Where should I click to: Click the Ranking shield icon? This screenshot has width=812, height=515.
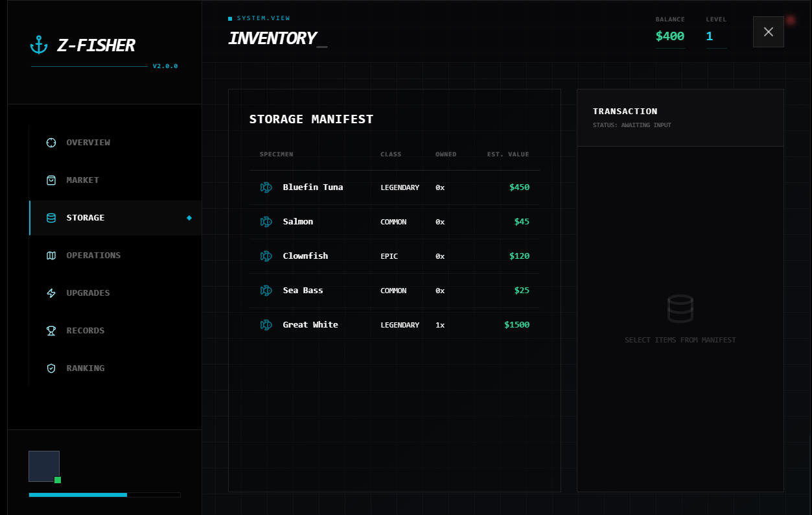51,368
